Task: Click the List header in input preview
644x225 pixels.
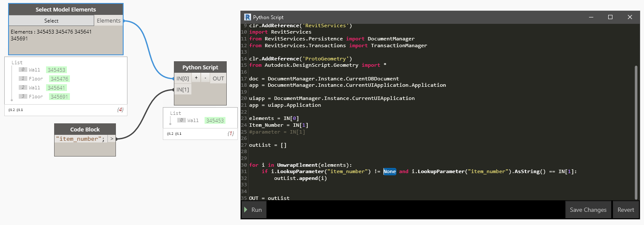Action: coord(17,63)
